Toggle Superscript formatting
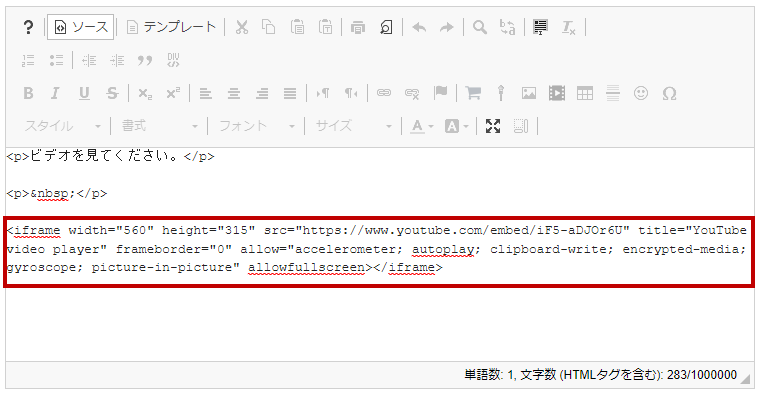The height and width of the screenshot is (393, 759). [x=173, y=93]
